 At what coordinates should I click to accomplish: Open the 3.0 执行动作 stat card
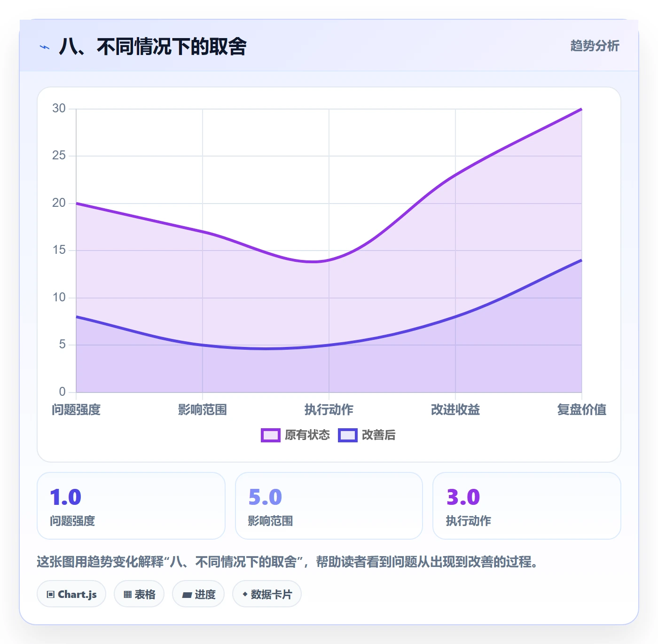pyautogui.click(x=527, y=506)
